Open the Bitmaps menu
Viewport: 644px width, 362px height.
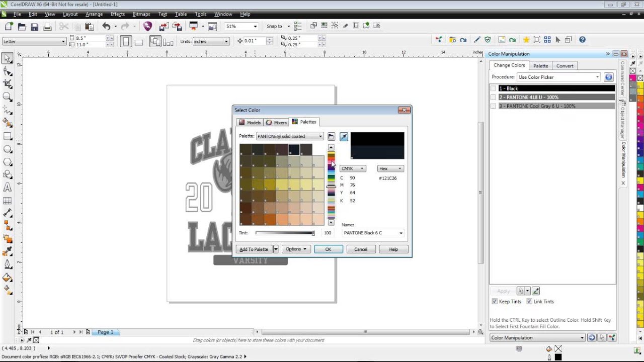[x=141, y=14]
